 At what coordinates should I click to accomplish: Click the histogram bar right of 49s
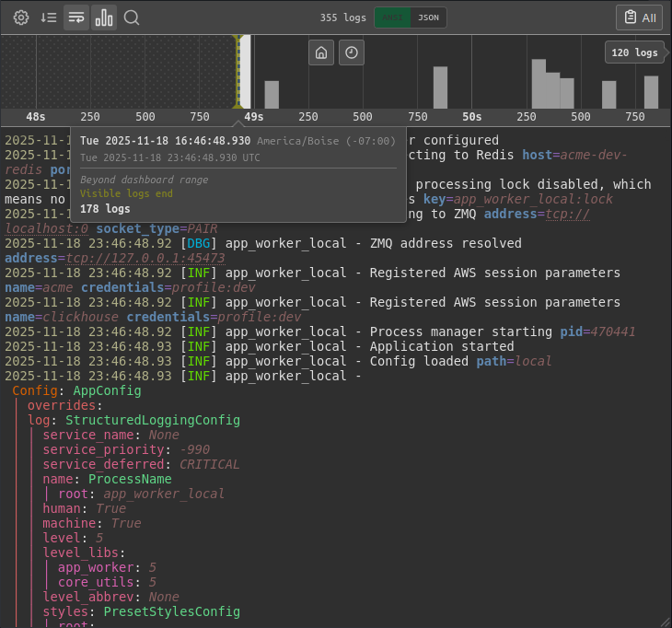point(272,94)
